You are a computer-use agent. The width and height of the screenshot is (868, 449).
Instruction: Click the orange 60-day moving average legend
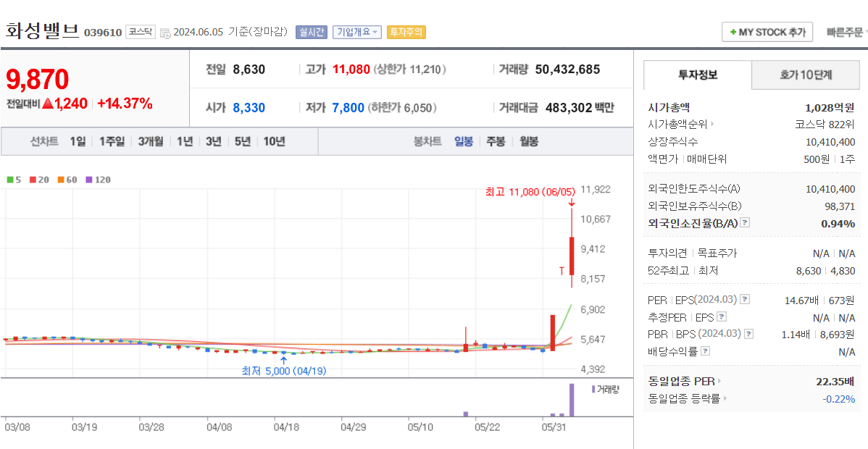click(67, 180)
